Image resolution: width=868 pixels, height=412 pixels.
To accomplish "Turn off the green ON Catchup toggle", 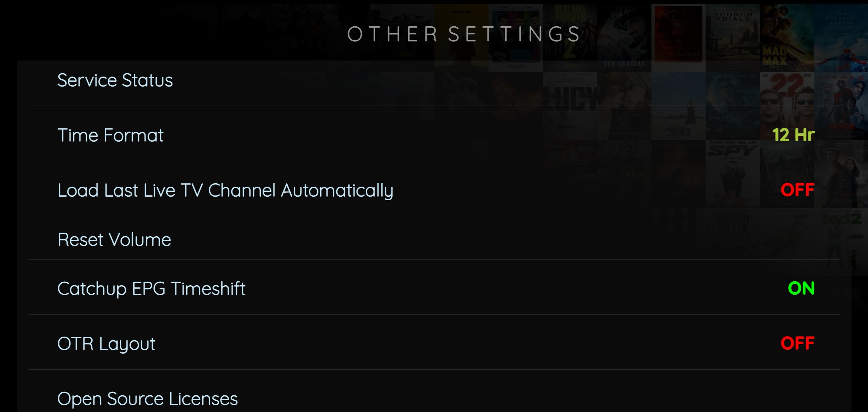I will [x=801, y=288].
